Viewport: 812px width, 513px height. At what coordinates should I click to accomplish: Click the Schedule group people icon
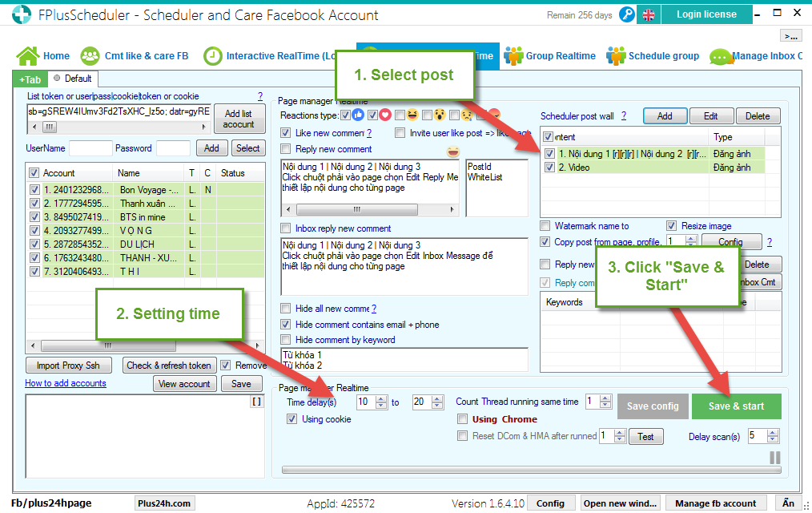[616, 56]
